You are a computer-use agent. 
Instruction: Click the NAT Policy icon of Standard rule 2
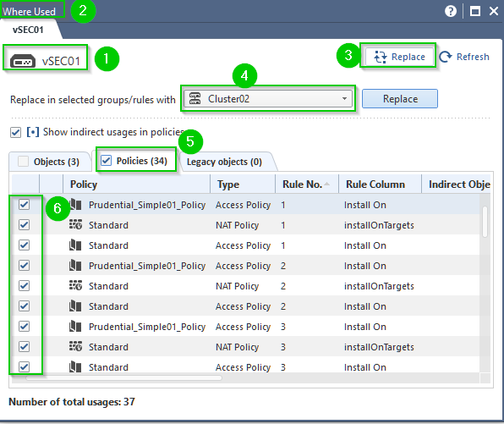75,286
